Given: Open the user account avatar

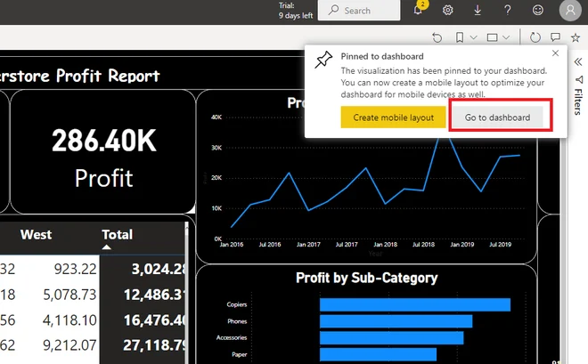Looking at the screenshot, I should pyautogui.click(x=570, y=11).
